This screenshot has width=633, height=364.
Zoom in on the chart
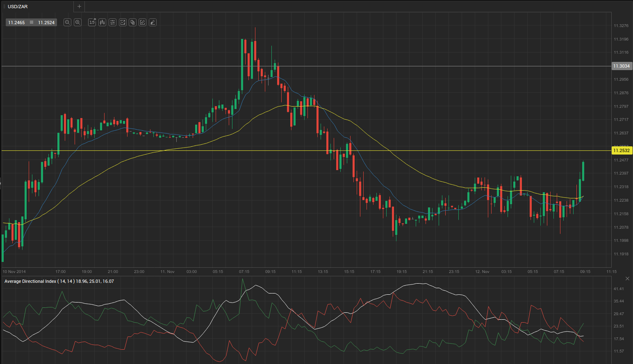tap(77, 23)
